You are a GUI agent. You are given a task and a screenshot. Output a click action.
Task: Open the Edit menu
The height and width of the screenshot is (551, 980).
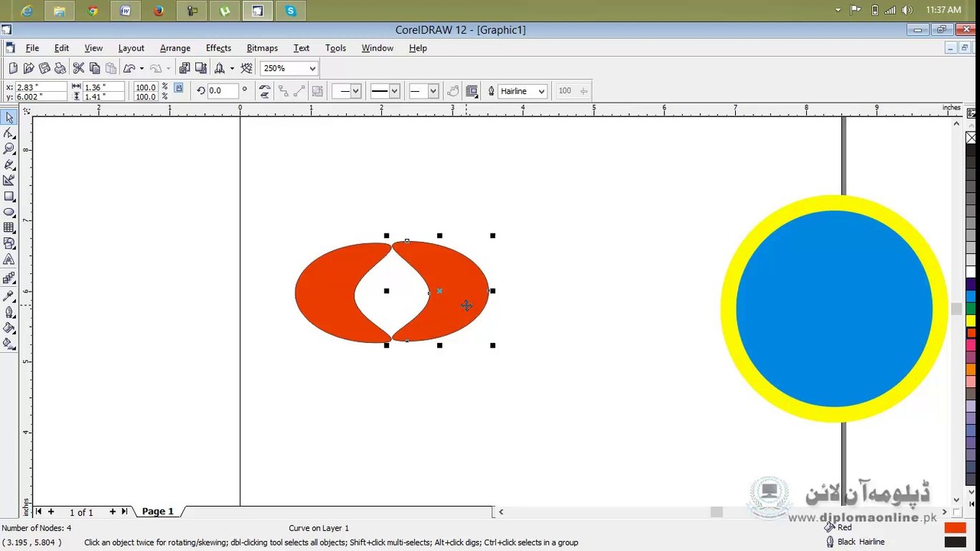point(61,48)
